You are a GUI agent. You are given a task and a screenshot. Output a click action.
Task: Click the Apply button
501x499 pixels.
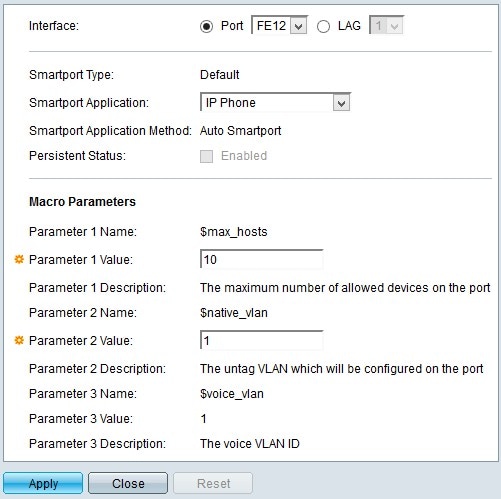[x=43, y=483]
